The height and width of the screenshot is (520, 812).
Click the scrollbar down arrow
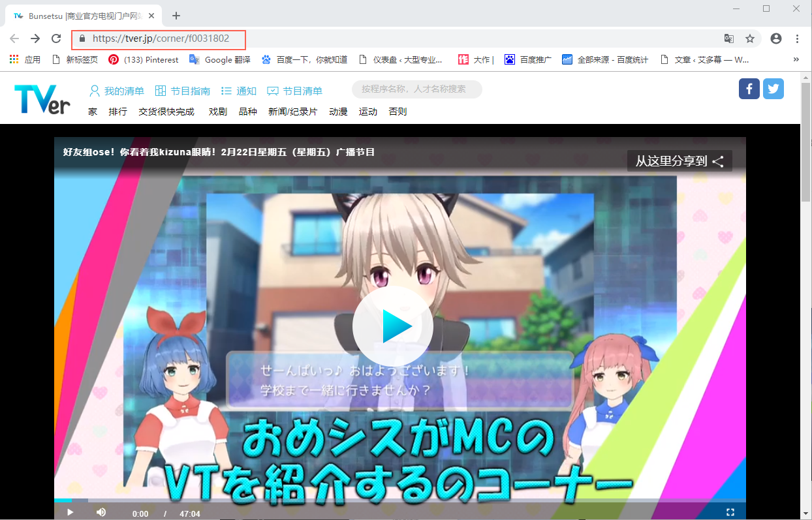[805, 515]
